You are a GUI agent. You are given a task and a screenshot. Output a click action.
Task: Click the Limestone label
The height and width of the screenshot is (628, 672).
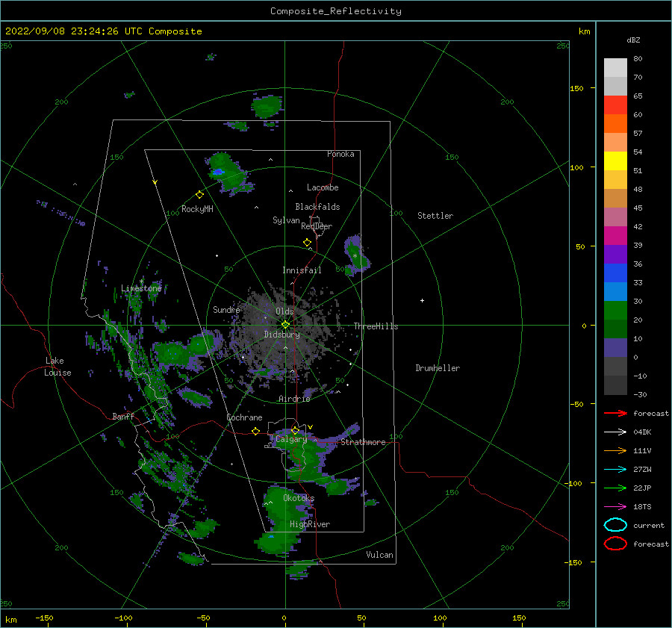coord(141,288)
